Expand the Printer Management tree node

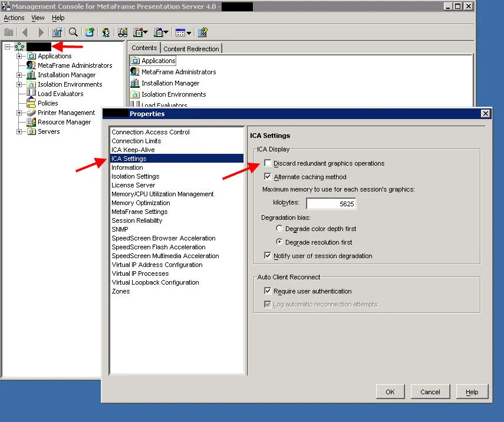tap(19, 113)
